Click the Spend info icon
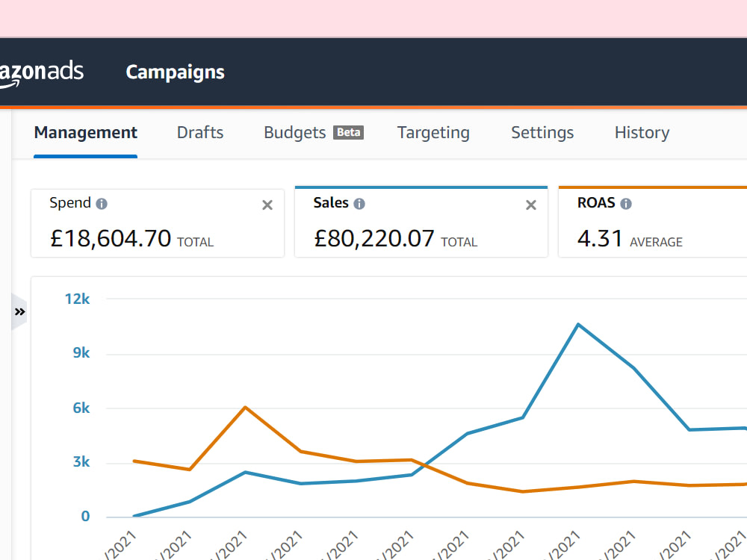Image resolution: width=747 pixels, height=560 pixels. [x=102, y=204]
